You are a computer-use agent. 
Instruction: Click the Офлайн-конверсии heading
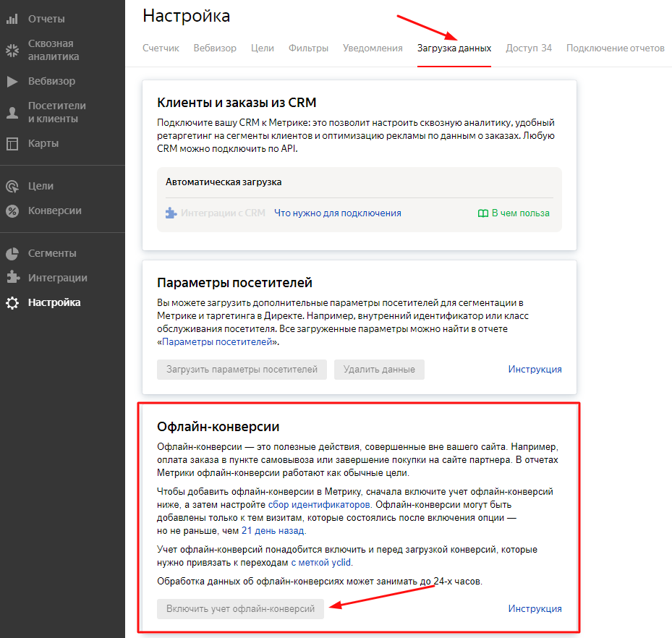coord(218,427)
